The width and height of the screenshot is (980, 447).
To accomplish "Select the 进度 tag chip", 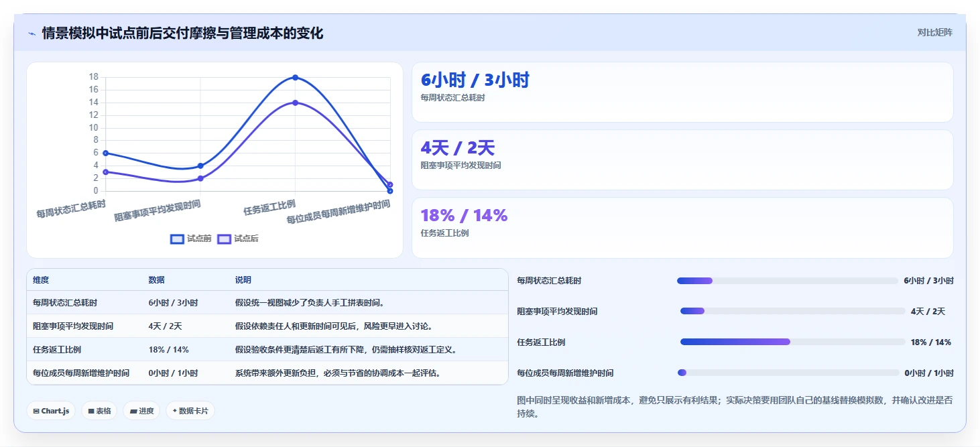I will point(141,411).
